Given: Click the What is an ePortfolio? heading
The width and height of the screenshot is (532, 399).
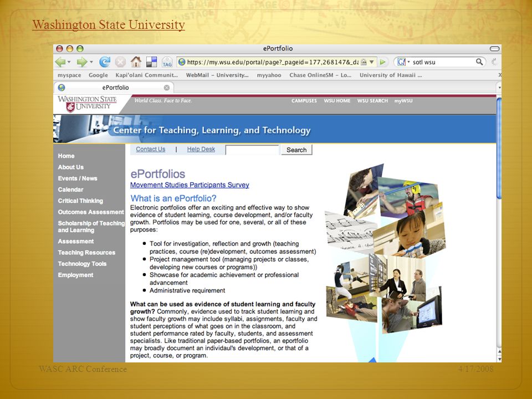Looking at the screenshot, I should [173, 198].
